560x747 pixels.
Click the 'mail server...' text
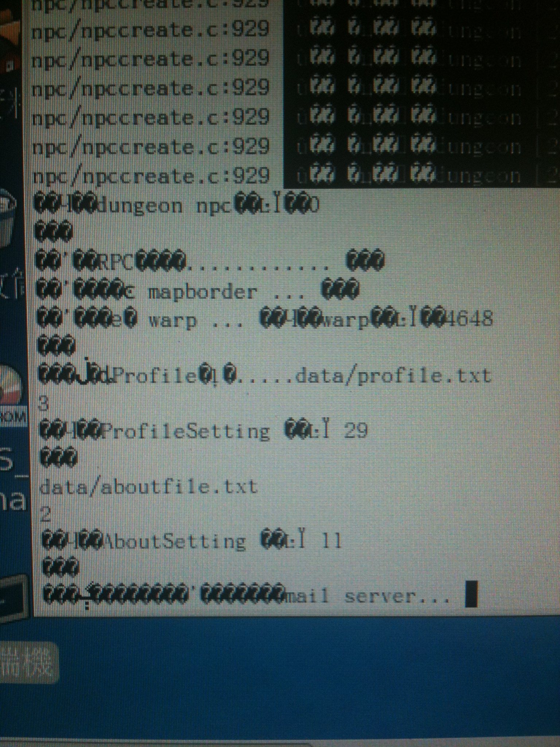click(x=366, y=596)
